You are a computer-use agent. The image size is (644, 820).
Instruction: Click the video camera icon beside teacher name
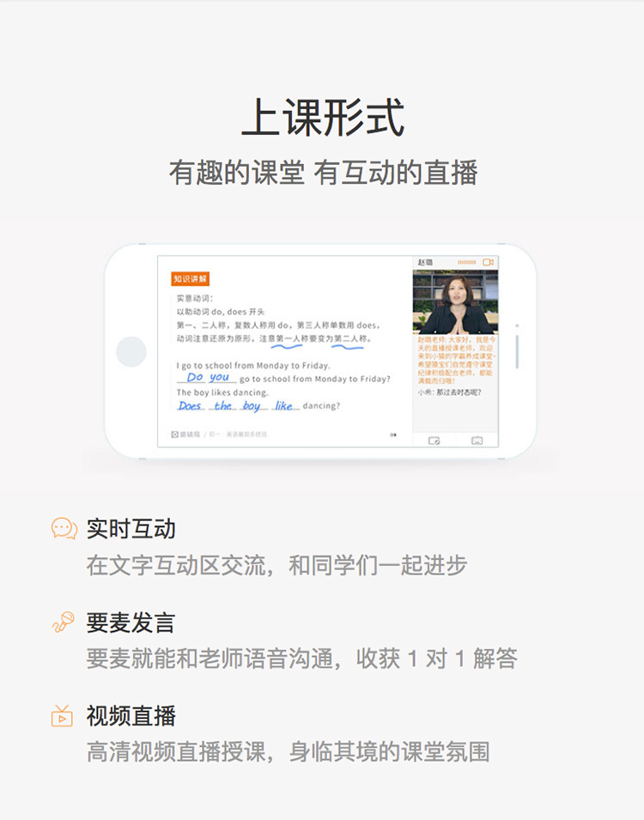pyautogui.click(x=488, y=262)
